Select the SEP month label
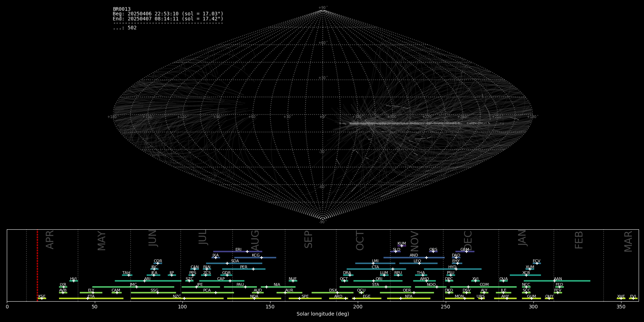The image size is (644, 322). point(308,239)
